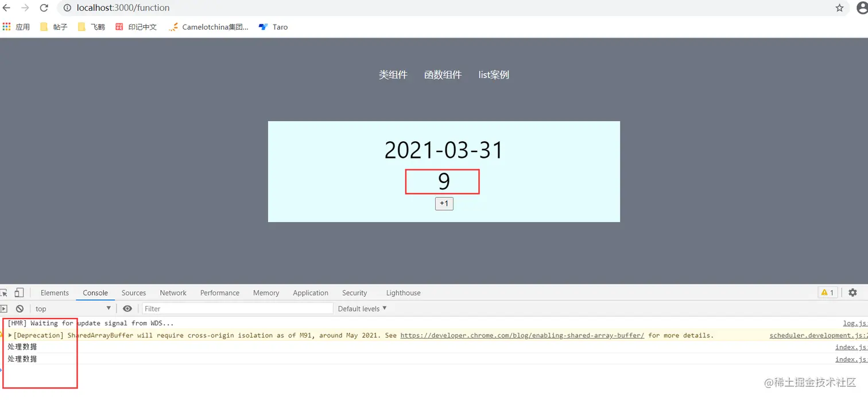Open the top context selector
Viewport: 868px width, 400px height.
[73, 309]
